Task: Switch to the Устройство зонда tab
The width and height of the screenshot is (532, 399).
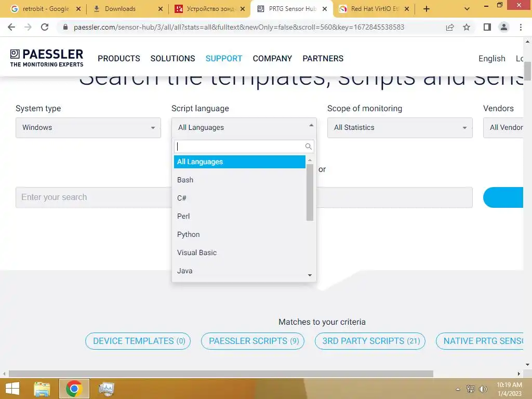Action: [209, 9]
